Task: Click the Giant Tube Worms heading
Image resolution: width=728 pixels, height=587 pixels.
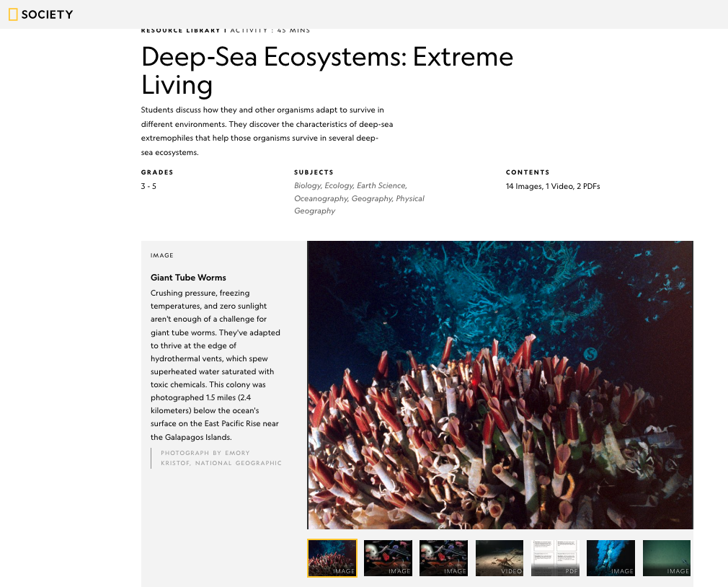Action: click(x=188, y=278)
